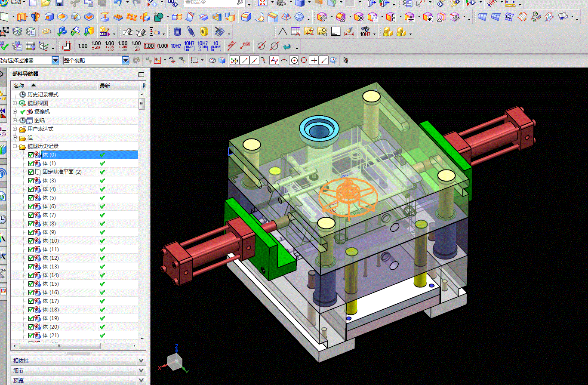The image size is (588, 385).
Task: Select the 体 (19) tree row
Action: [x=75, y=318]
